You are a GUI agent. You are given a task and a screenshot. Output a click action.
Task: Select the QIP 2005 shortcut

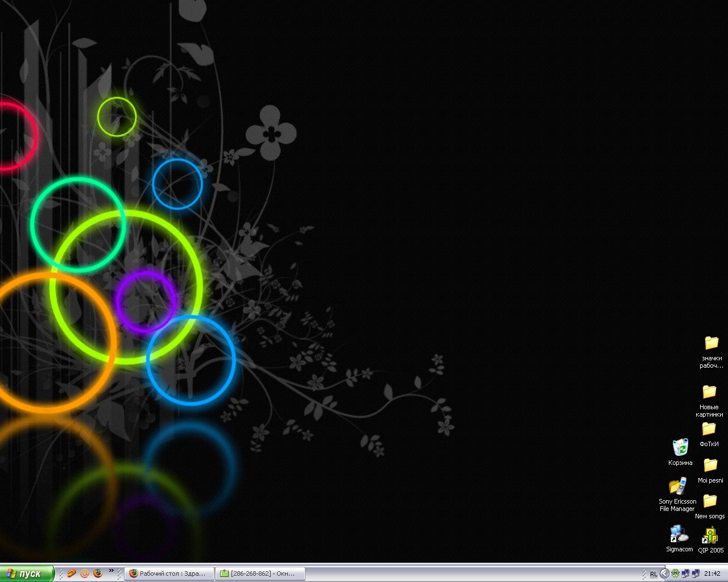point(710,536)
